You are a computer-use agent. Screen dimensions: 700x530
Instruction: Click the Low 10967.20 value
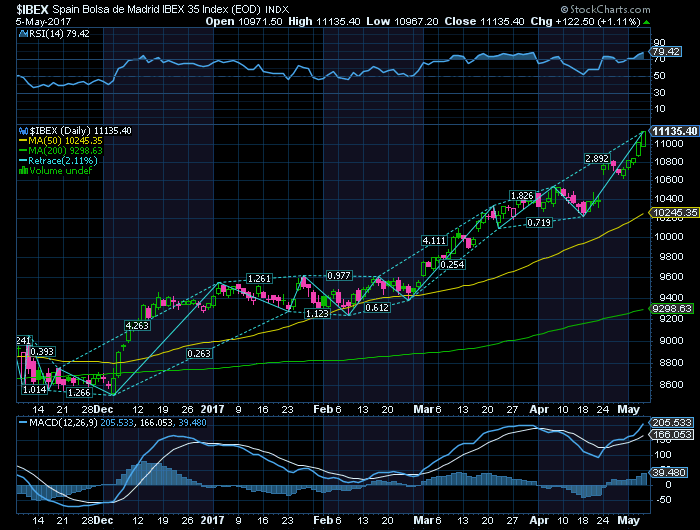(x=402, y=21)
